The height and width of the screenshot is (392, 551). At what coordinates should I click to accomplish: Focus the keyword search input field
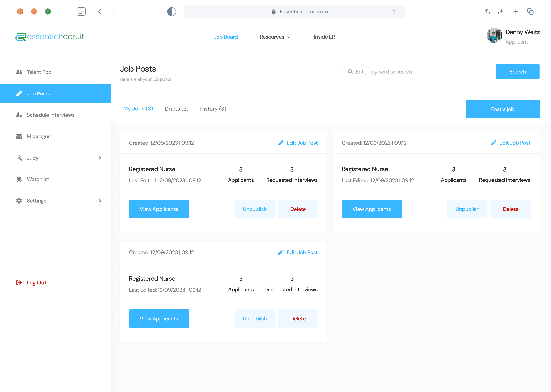[x=419, y=72]
